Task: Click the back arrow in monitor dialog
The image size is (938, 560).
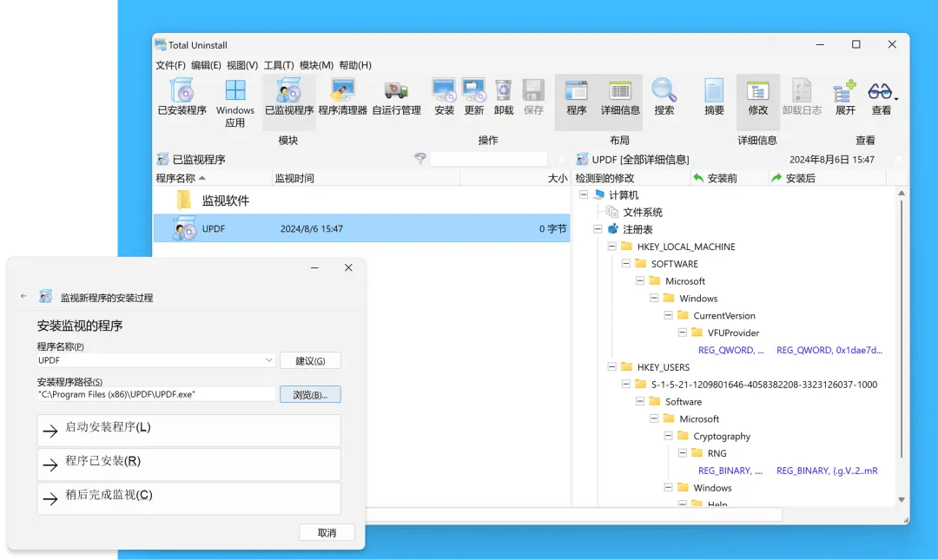Action: [x=23, y=296]
